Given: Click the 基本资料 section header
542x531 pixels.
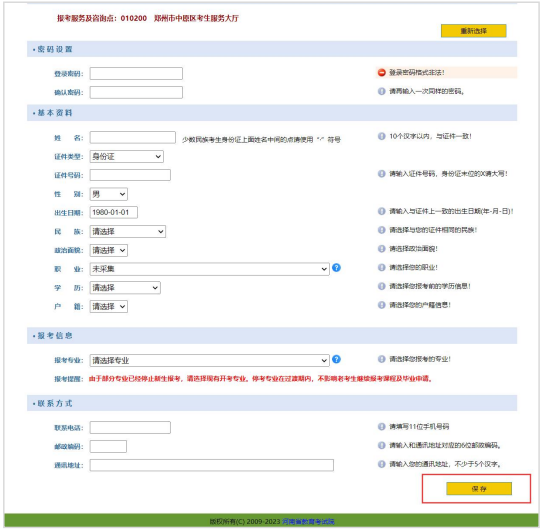Looking at the screenshot, I should 272,113.
